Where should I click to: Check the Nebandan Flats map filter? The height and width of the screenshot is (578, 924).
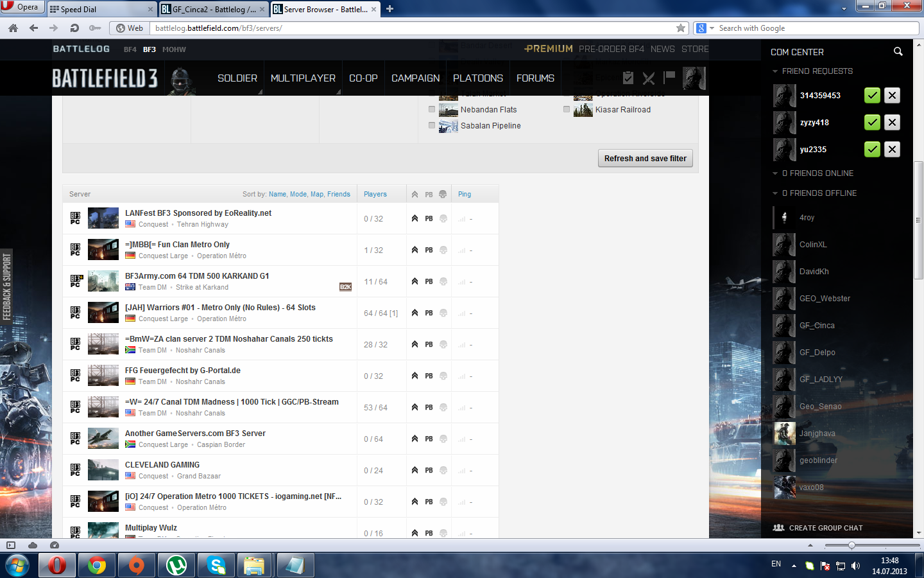coord(432,110)
